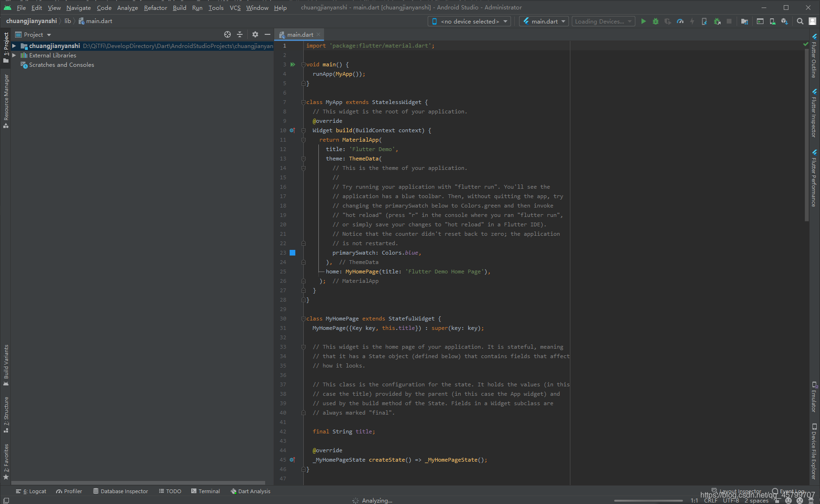Open the Loading Devices dropdown
The height and width of the screenshot is (504, 820).
(603, 21)
